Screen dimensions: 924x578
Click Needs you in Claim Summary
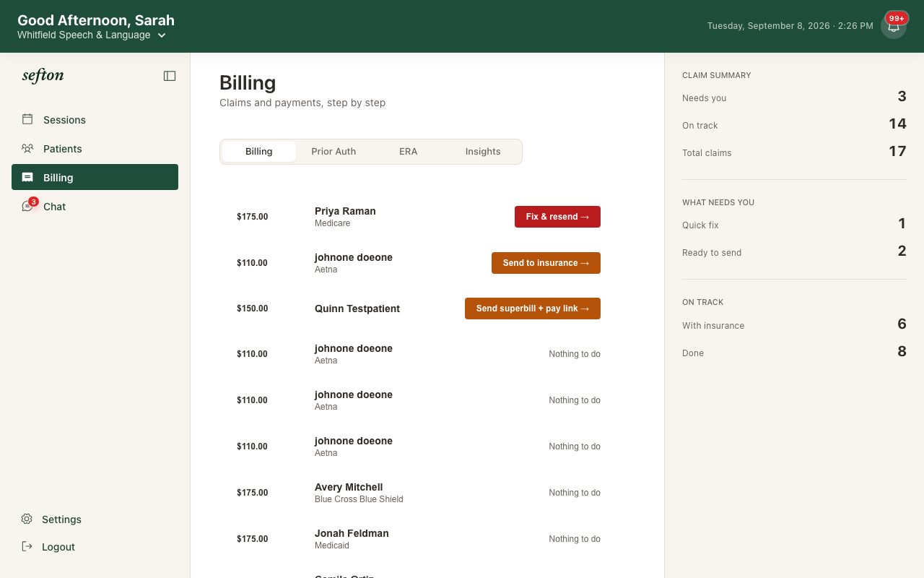(x=794, y=98)
